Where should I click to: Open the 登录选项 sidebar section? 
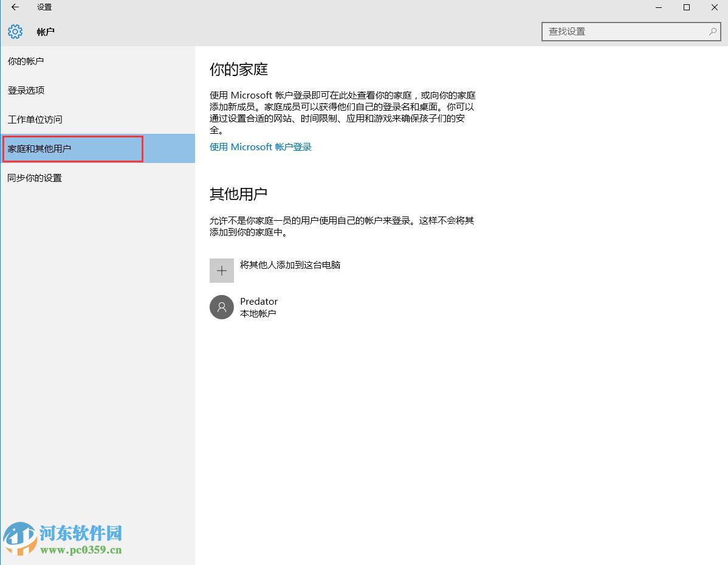[25, 90]
